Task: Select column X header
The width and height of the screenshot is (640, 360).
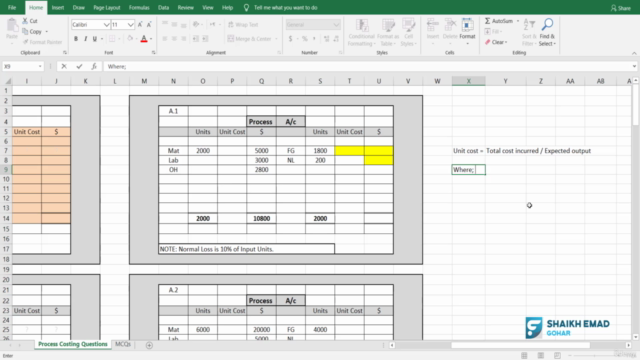Action: point(469,81)
